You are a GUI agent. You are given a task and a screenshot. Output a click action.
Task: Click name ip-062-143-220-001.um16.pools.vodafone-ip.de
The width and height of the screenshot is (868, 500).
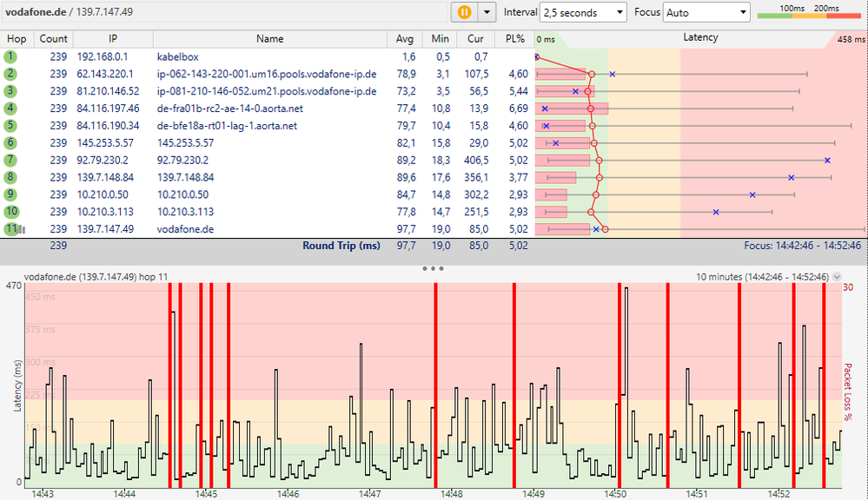pyautogui.click(x=267, y=74)
